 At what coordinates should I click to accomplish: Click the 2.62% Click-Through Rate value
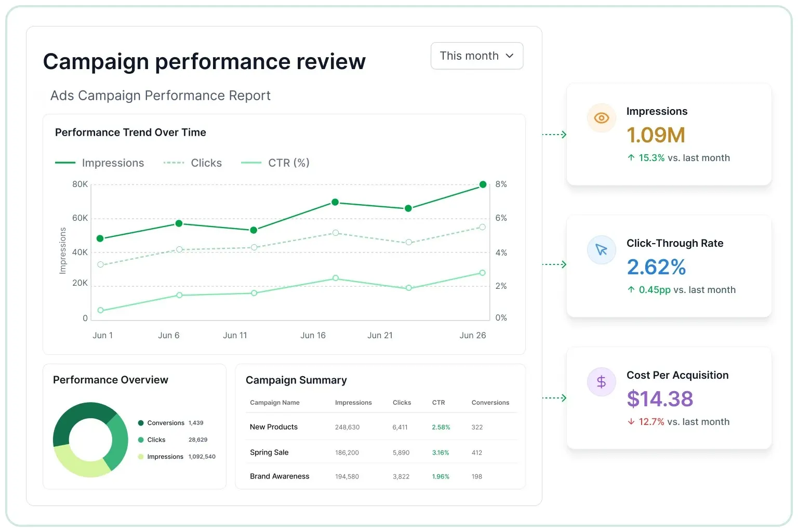click(x=656, y=267)
